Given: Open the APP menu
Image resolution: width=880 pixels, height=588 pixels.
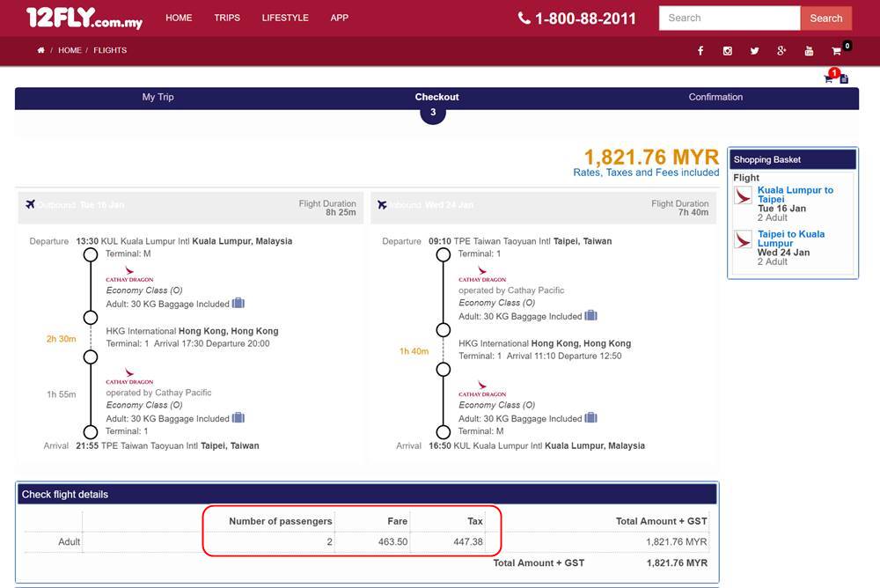Looking at the screenshot, I should [340, 18].
